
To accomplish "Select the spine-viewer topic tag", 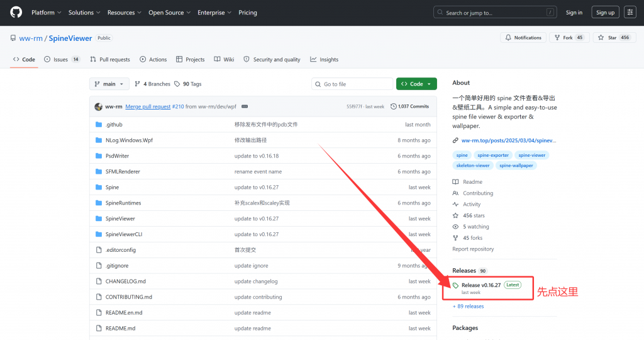I will tap(531, 155).
